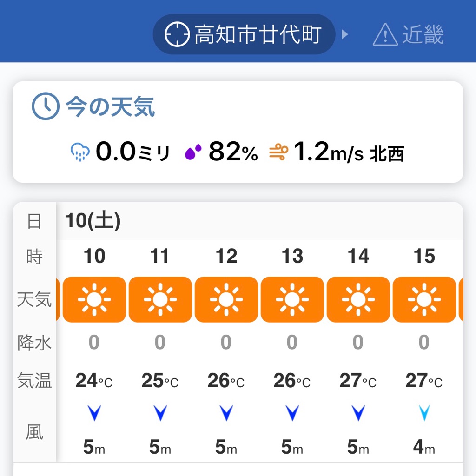This screenshot has height=476, width=476.
Task: Select the sunny icon for 11 o'clock
Action: 160,299
